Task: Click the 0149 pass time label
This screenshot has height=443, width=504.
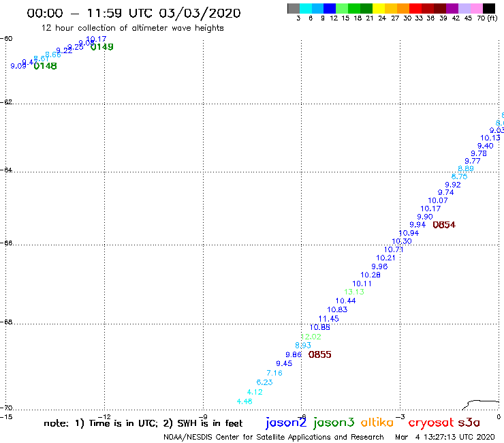Action: coord(102,47)
